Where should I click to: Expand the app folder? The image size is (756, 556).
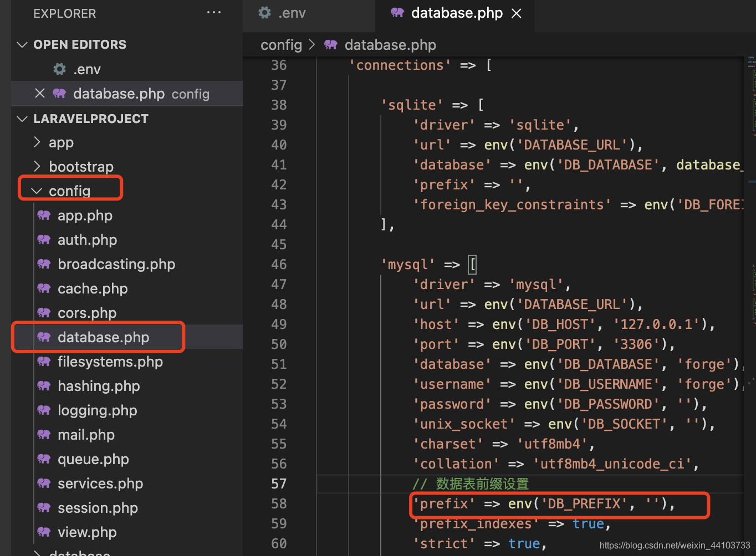37,142
